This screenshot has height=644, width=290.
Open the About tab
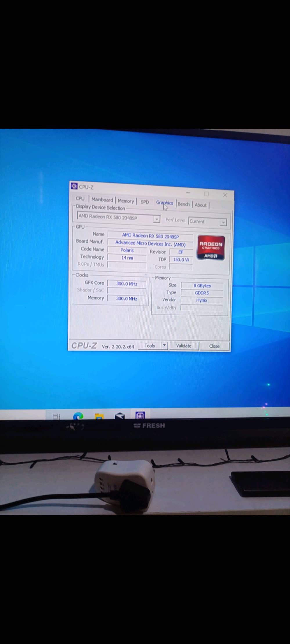point(201,205)
